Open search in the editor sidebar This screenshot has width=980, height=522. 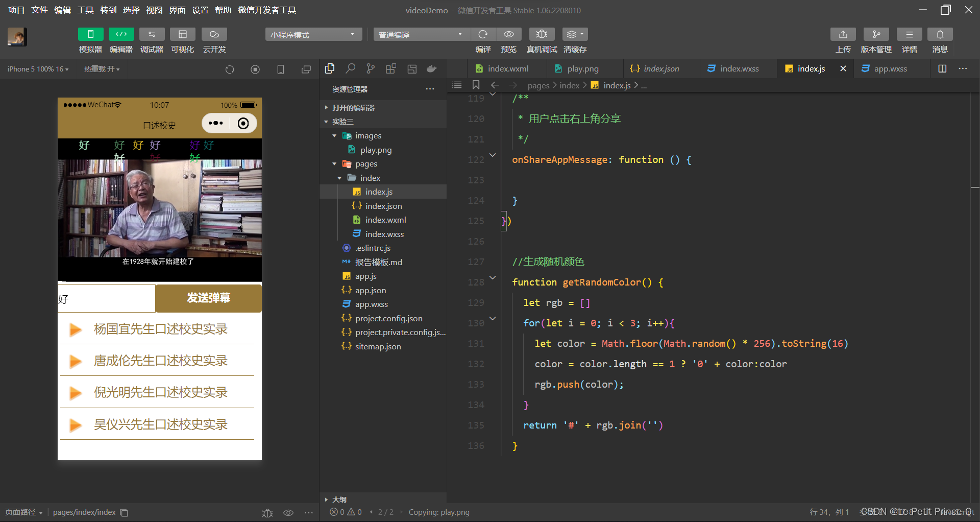click(350, 68)
